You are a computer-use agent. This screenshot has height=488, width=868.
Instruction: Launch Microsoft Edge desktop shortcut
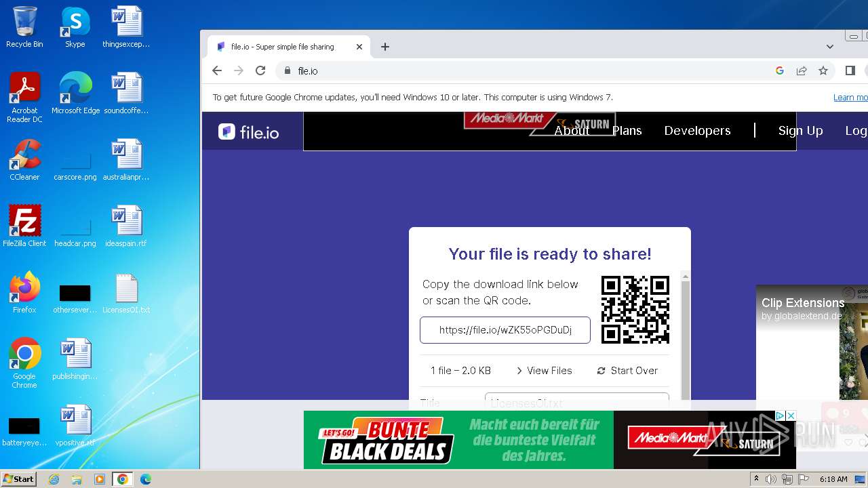(75, 94)
